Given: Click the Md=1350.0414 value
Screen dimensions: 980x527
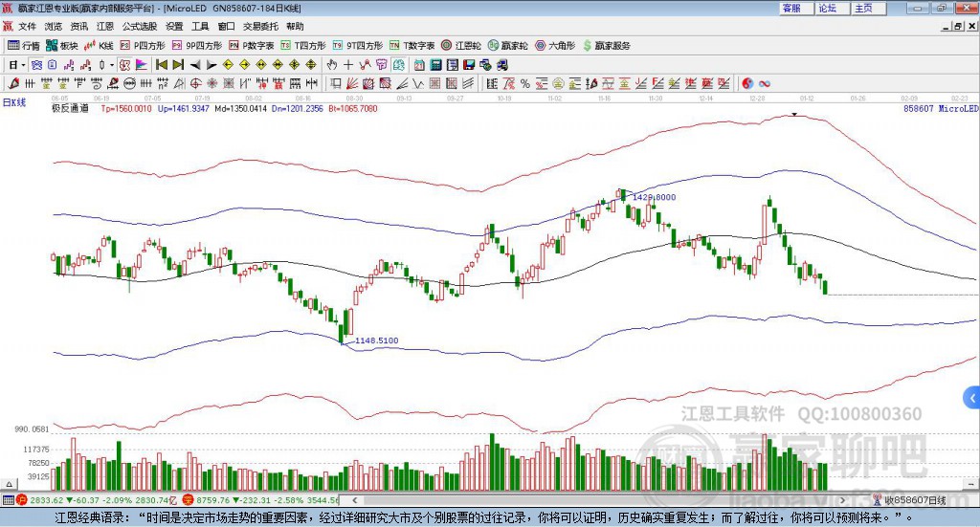Looking at the screenshot, I should (240, 109).
